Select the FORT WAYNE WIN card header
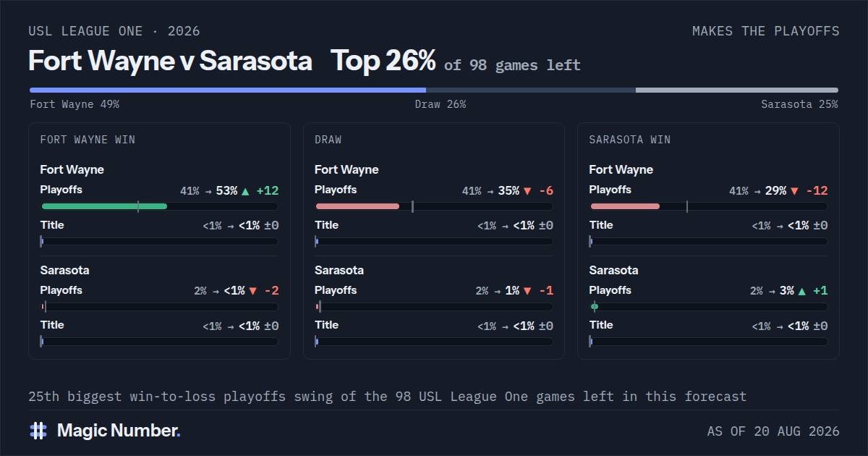The image size is (868, 456). coord(88,140)
